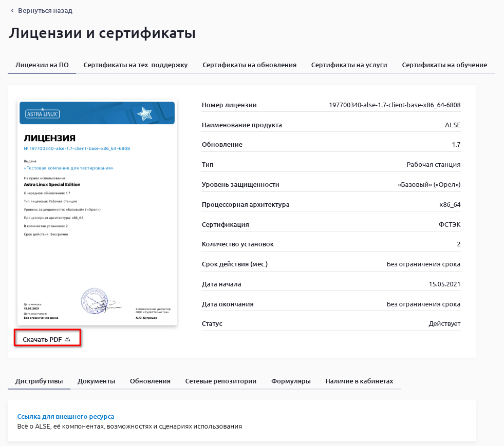Click the "15.05.2021" start date value
The image size is (504, 446).
[x=444, y=284]
